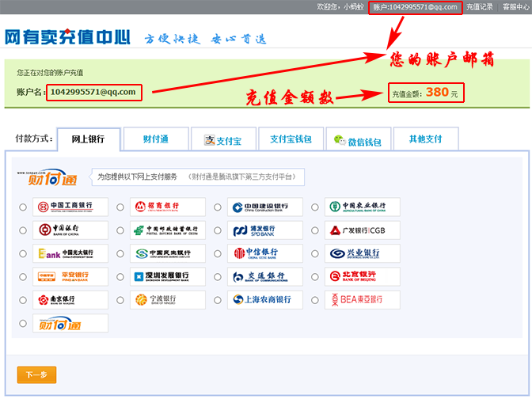Open the 充值记录 link in top bar
Image resolution: width=532 pixels, height=399 pixels.
(x=480, y=7)
